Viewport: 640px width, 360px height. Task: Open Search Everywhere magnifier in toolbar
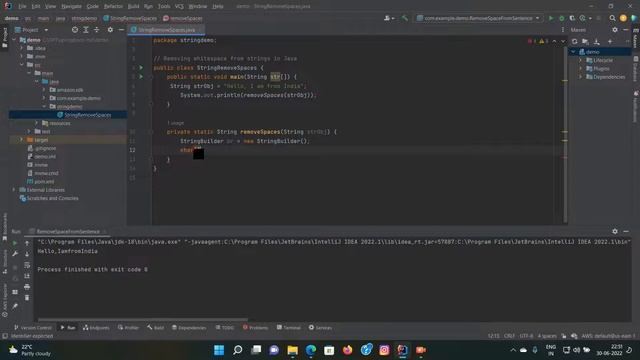[x=612, y=18]
